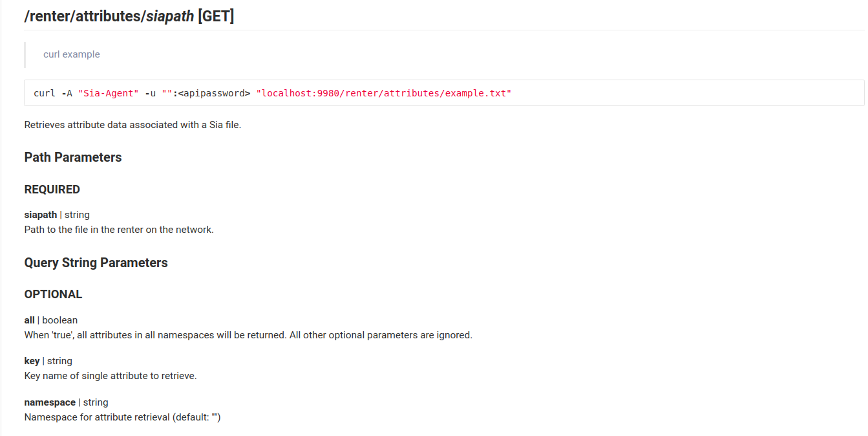Click the 'Namespace for attribute retrieval' description
The width and height of the screenshot is (868, 436).
(x=123, y=417)
